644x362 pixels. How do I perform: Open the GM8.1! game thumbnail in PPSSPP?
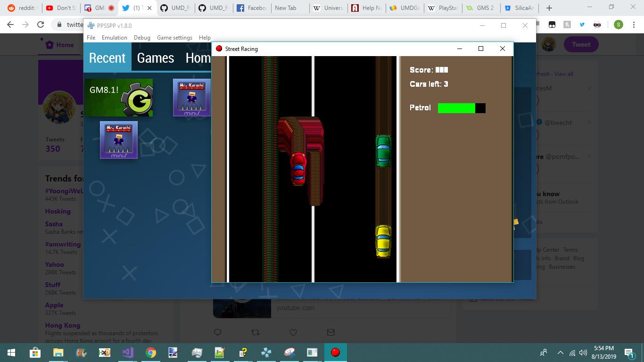coord(119,98)
